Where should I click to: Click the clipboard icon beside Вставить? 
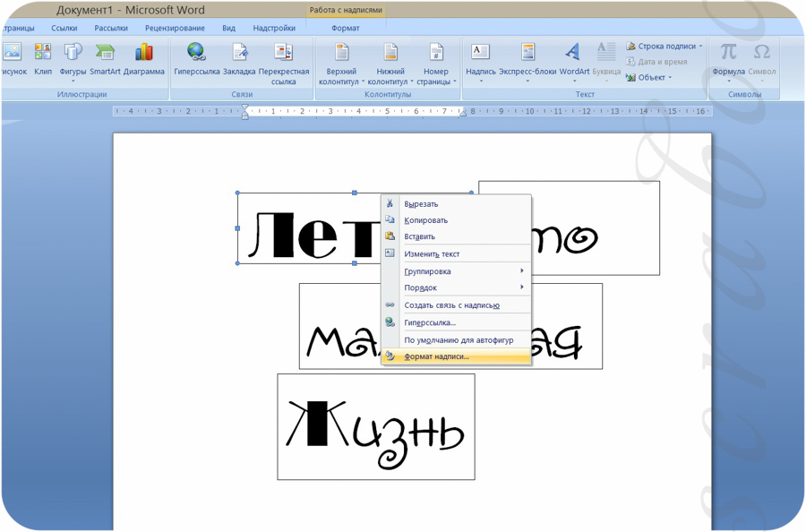390,236
